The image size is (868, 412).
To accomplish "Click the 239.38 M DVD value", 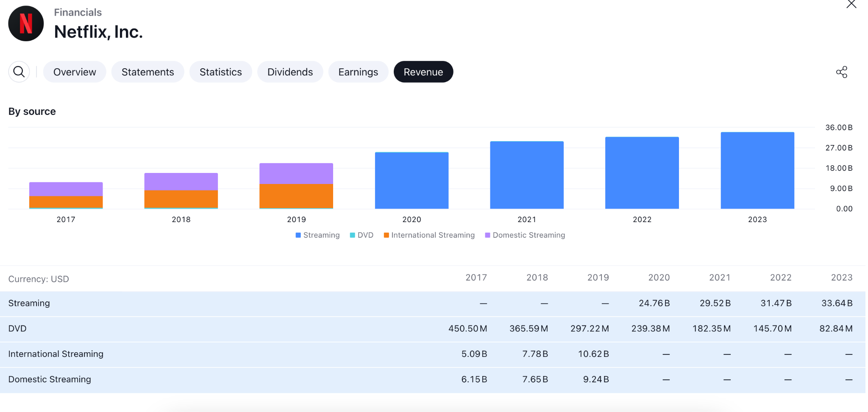I will [x=651, y=328].
